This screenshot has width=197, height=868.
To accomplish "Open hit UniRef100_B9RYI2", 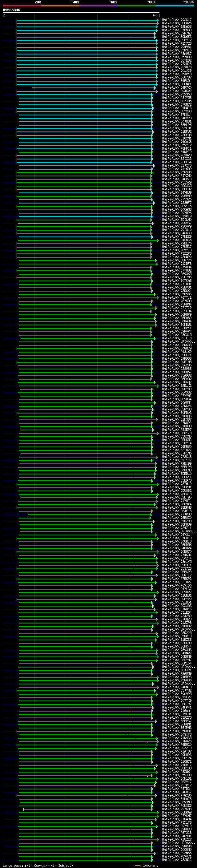I will click(x=177, y=40).
